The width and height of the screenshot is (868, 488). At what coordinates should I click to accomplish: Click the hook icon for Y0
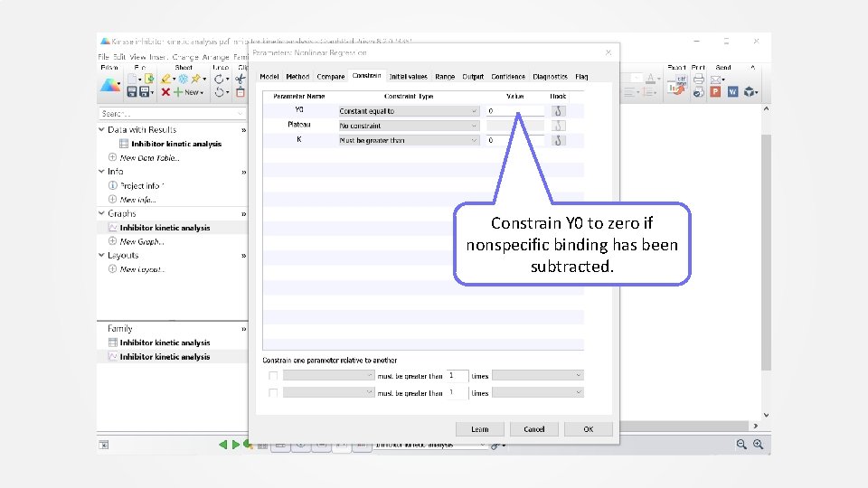(x=558, y=110)
